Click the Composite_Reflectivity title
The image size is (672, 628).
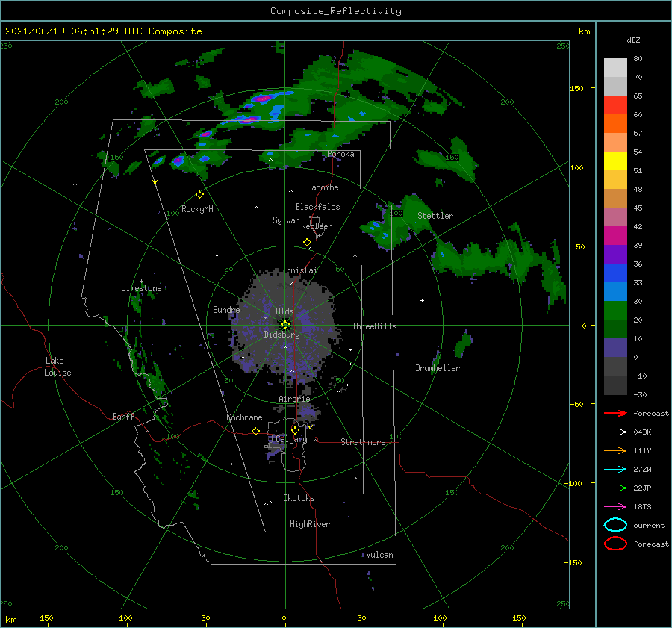click(336, 11)
